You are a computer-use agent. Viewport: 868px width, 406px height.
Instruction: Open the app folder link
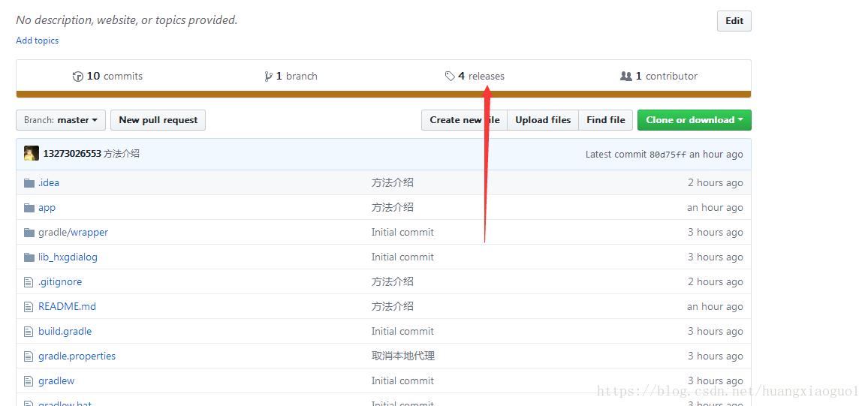[47, 208]
